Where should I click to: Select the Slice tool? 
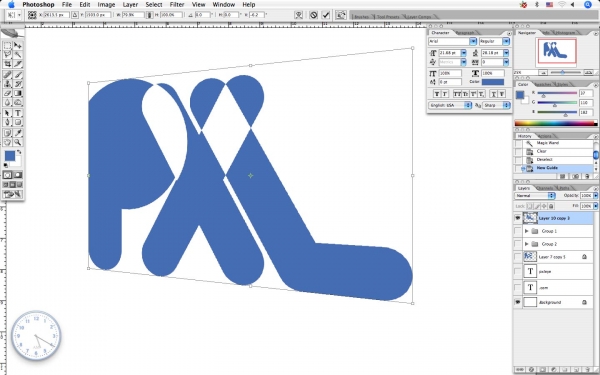click(x=18, y=64)
